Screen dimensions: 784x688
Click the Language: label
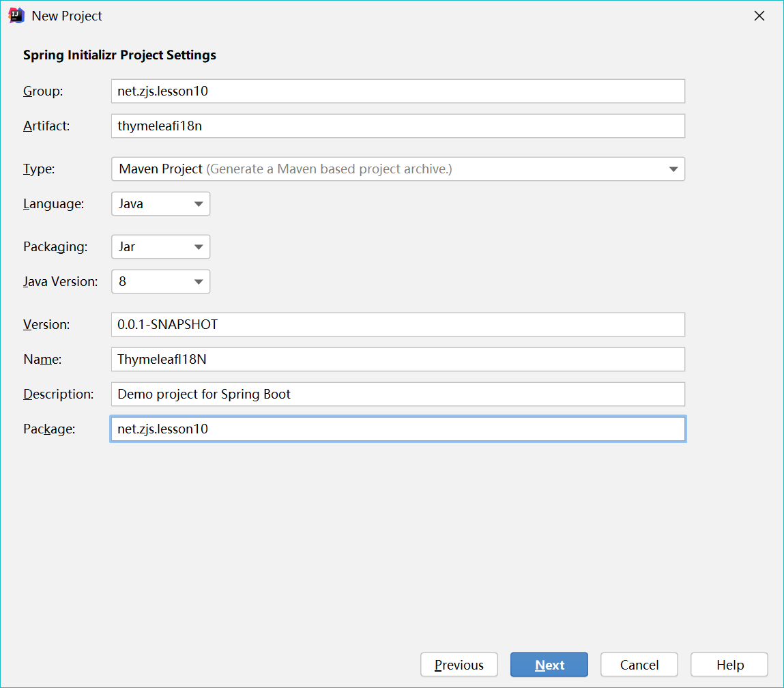[x=53, y=204]
